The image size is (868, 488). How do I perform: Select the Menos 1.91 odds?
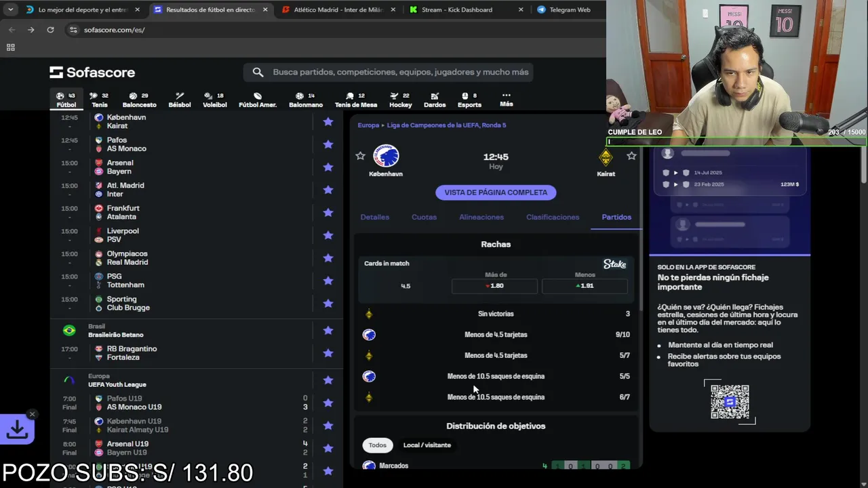point(585,286)
